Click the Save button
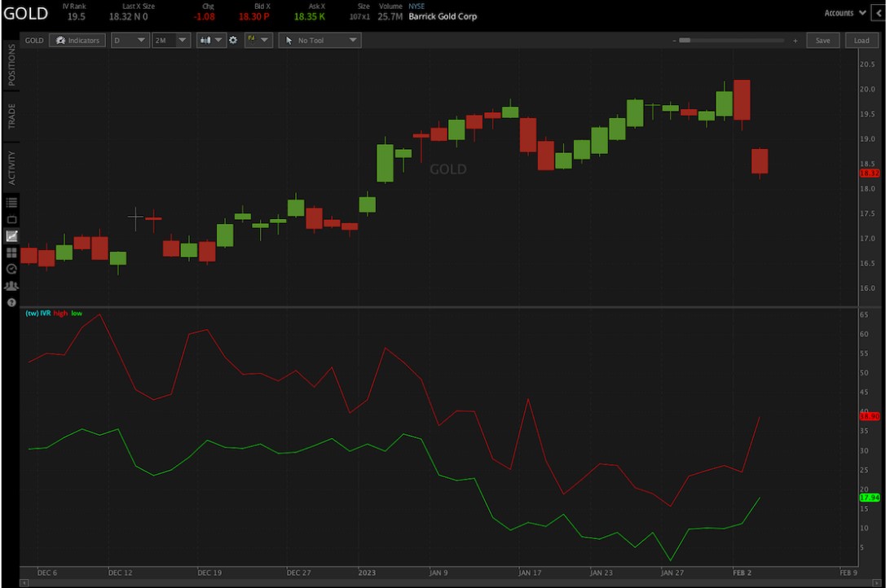The height and width of the screenshot is (588, 886). [x=822, y=40]
